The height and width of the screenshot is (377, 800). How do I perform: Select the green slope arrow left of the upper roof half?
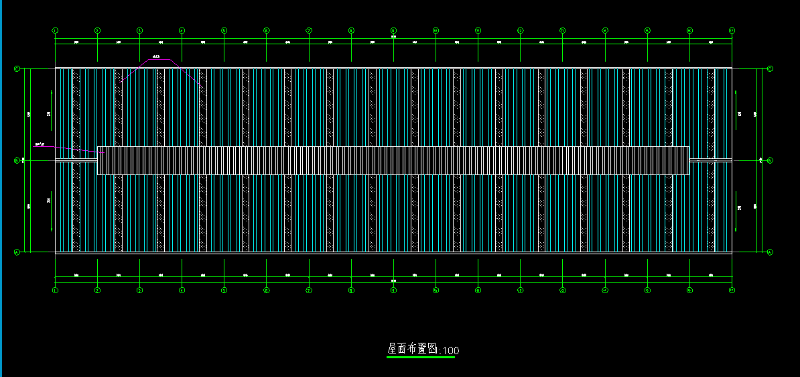click(x=52, y=110)
